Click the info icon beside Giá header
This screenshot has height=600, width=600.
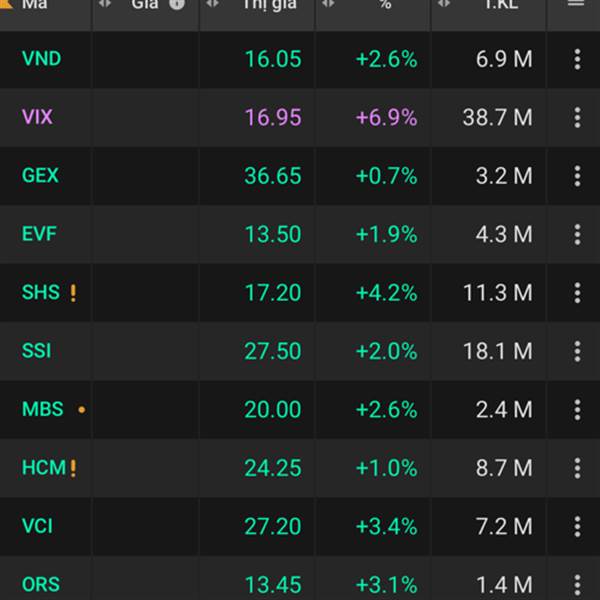coord(177,4)
